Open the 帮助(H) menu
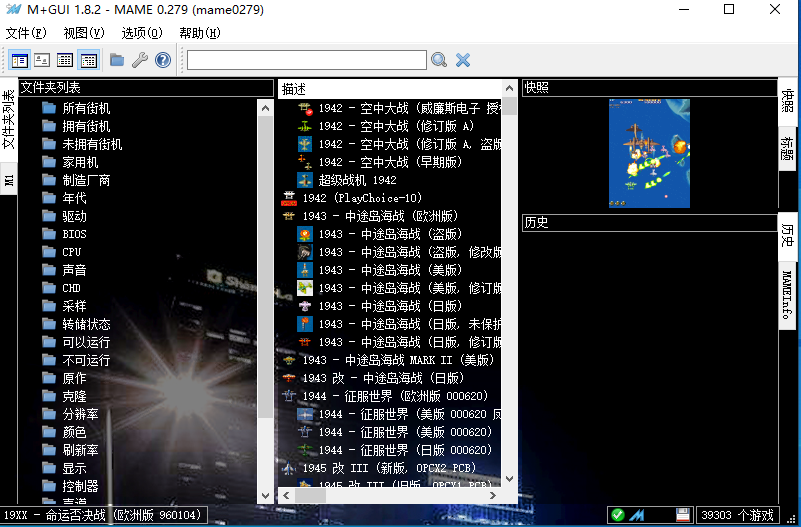The image size is (801, 527). pyautogui.click(x=200, y=33)
